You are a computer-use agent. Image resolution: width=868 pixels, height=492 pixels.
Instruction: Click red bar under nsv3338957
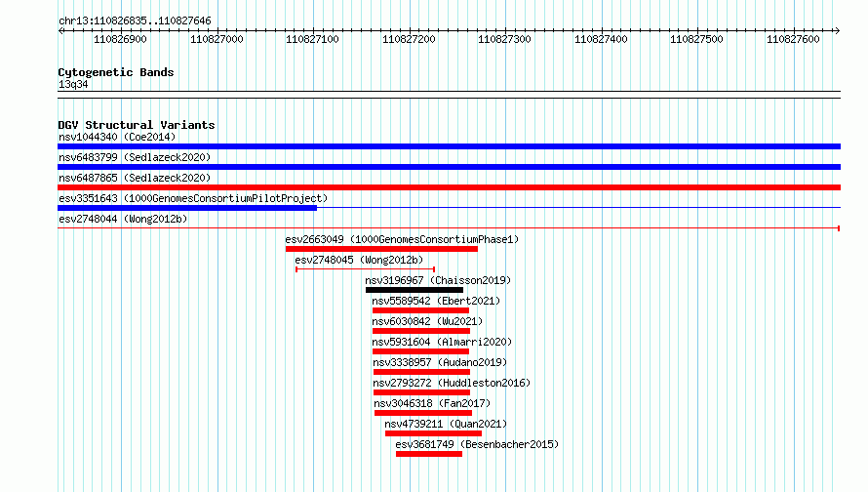421,372
